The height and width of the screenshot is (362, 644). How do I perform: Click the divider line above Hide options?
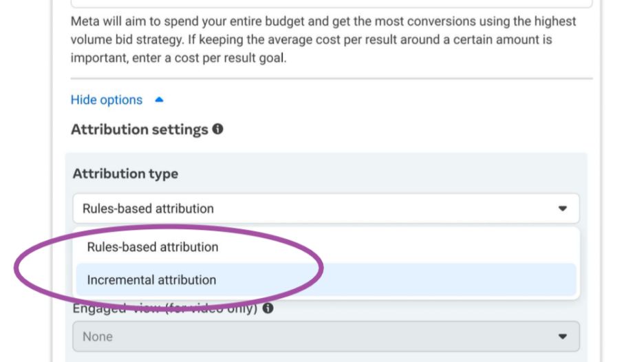[x=331, y=78]
